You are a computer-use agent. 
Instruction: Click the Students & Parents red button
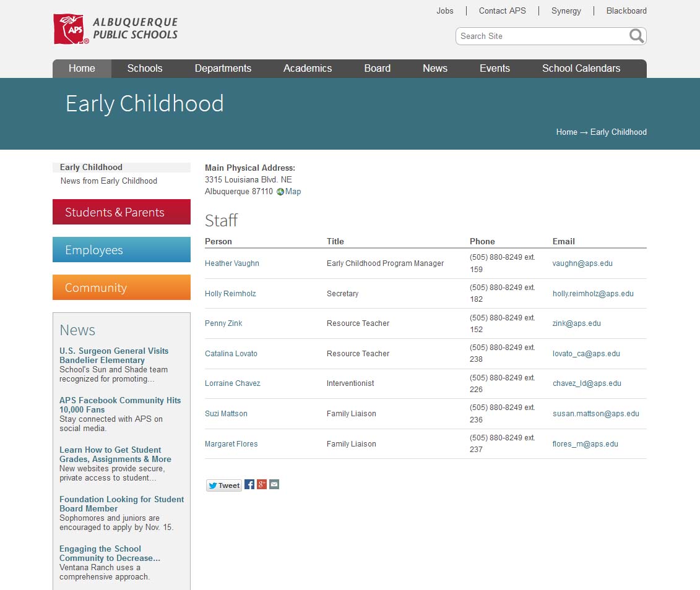121,212
